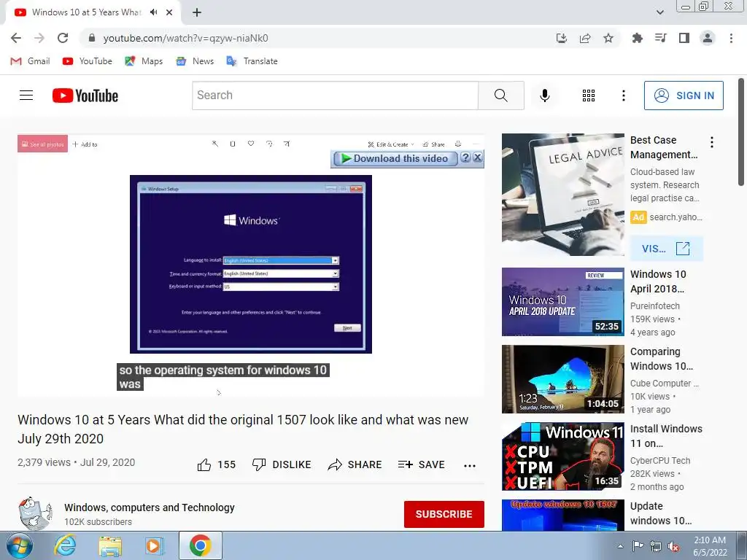Open YouTube settings three-dot menu
747x560 pixels.
click(x=623, y=96)
